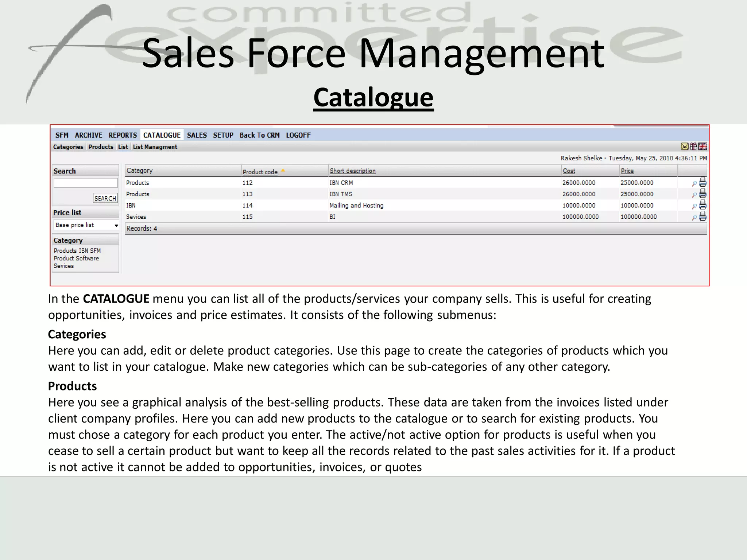Click the 25000.0000 price in IBN TMS row
Image resolution: width=747 pixels, height=560 pixels.
coord(637,194)
